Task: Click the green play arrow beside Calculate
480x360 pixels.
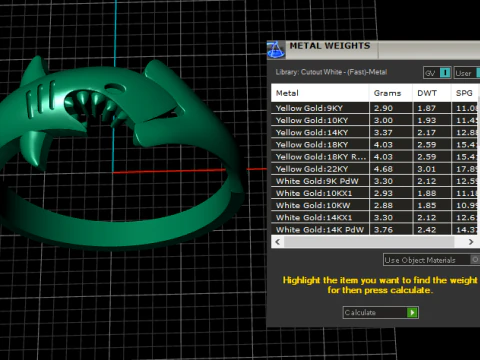Action: tap(412, 312)
